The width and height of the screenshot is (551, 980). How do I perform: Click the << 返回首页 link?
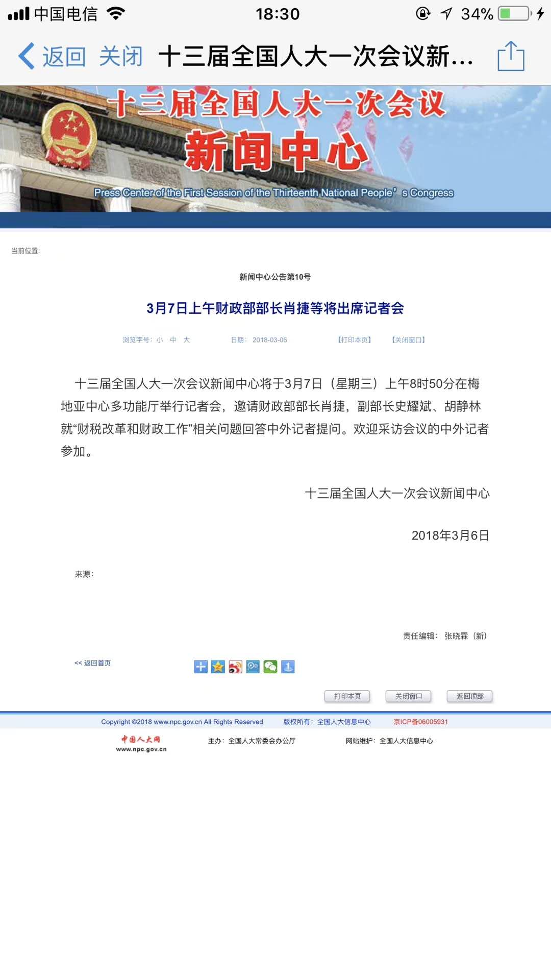(x=92, y=663)
